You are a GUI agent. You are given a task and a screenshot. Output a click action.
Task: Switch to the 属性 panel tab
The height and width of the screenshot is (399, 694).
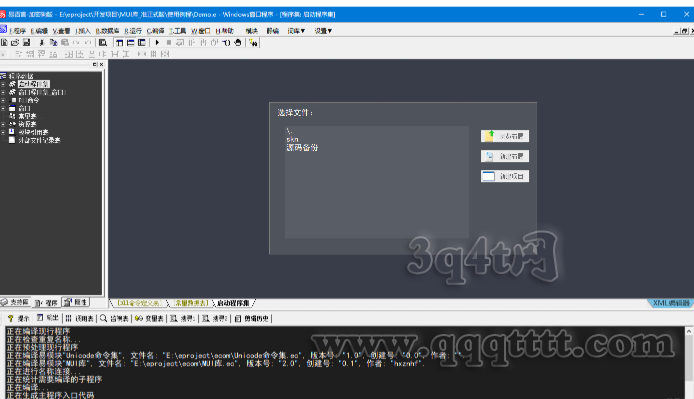click(75, 302)
